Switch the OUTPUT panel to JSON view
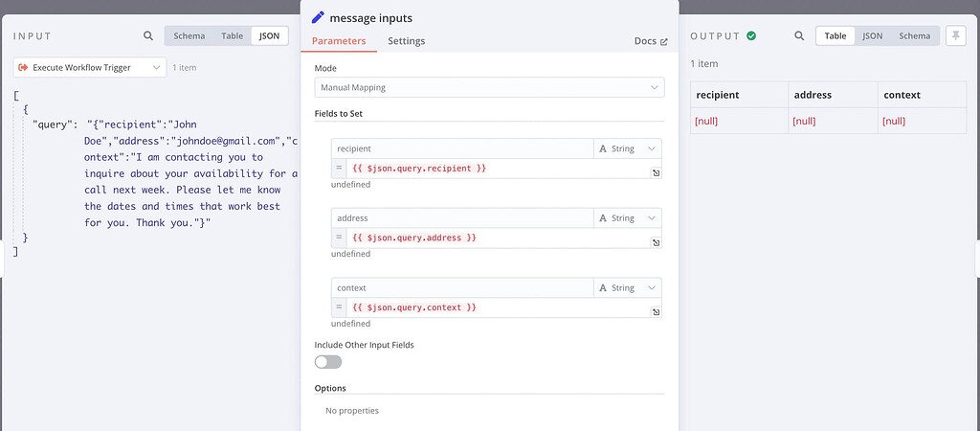Viewport: 980px width, 431px height. 873,35
